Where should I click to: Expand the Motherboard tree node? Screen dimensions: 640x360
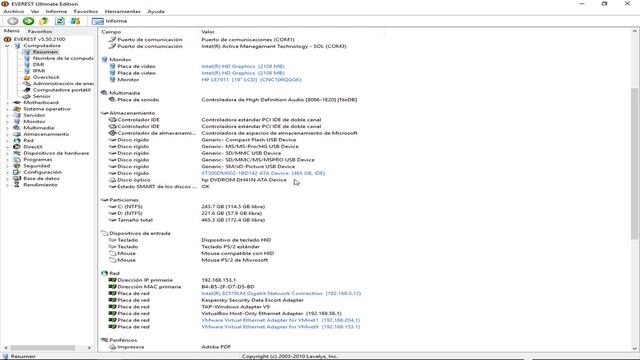(x=7, y=103)
